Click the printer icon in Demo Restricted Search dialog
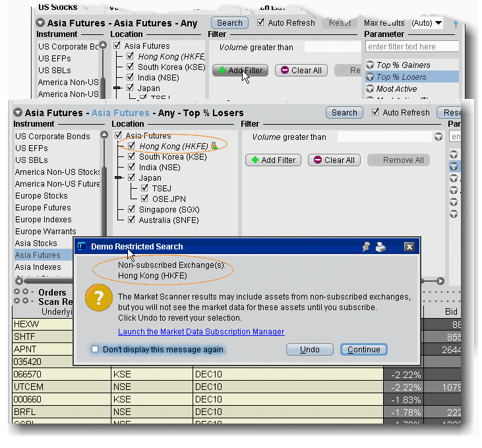The width and height of the screenshot is (482, 448). pos(380,247)
